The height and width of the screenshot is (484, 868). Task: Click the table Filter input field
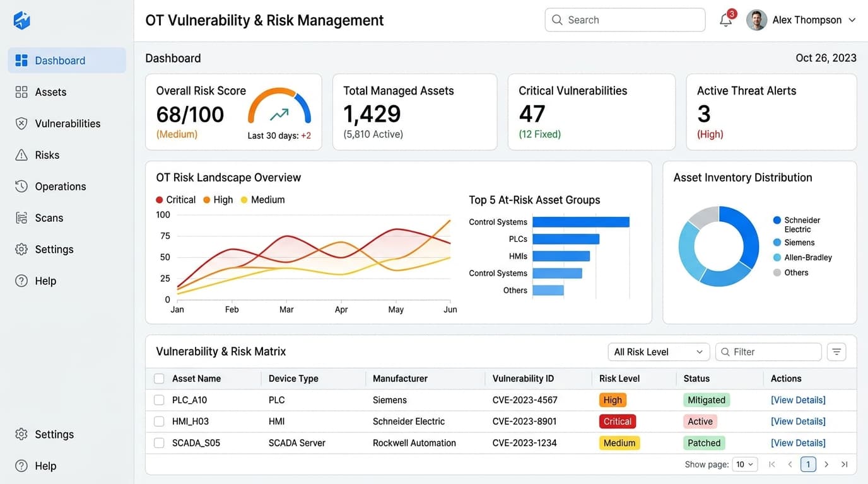point(768,352)
